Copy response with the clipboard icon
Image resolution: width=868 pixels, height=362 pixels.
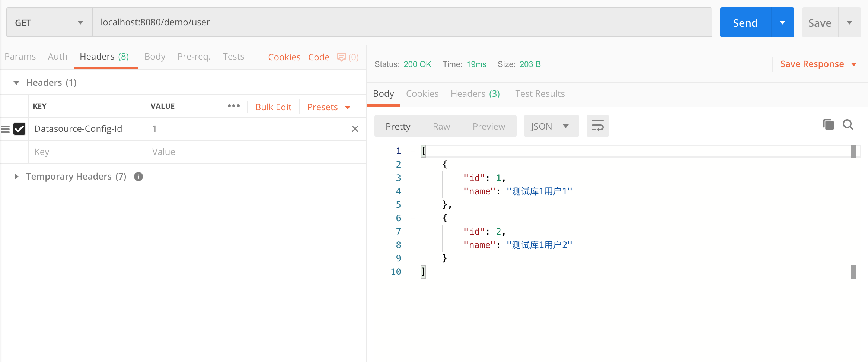[x=828, y=124]
